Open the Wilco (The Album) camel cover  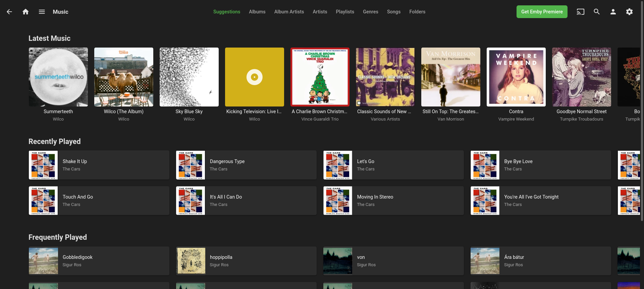click(124, 77)
